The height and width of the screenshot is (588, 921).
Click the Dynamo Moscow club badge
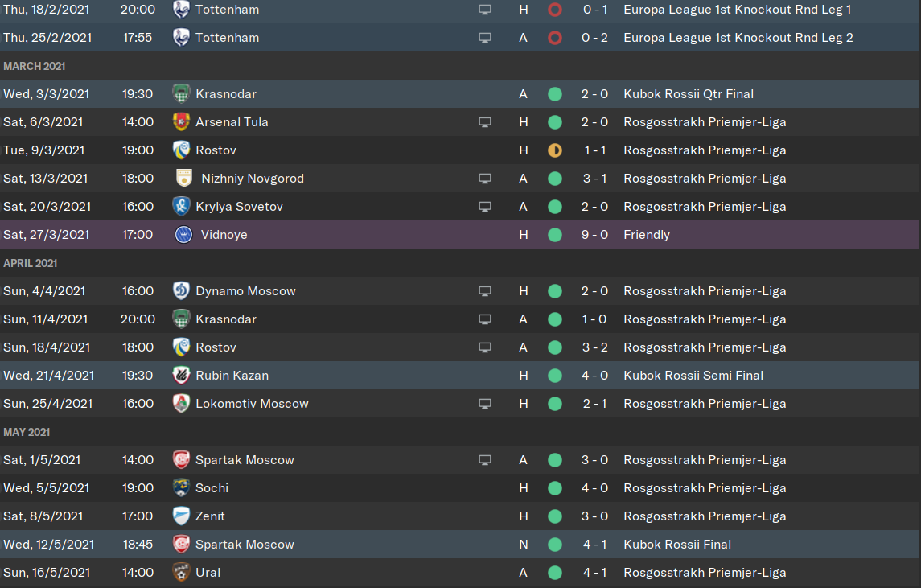point(181,291)
